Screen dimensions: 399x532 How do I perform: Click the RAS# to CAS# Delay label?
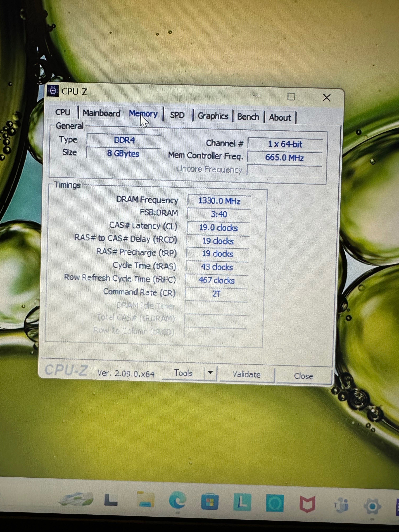pos(125,239)
